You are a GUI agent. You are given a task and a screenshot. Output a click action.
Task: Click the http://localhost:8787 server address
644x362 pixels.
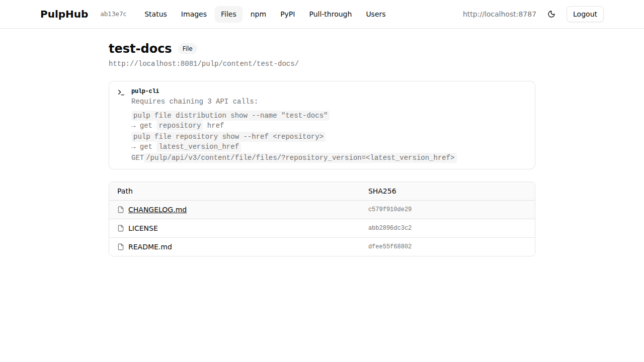point(499,14)
